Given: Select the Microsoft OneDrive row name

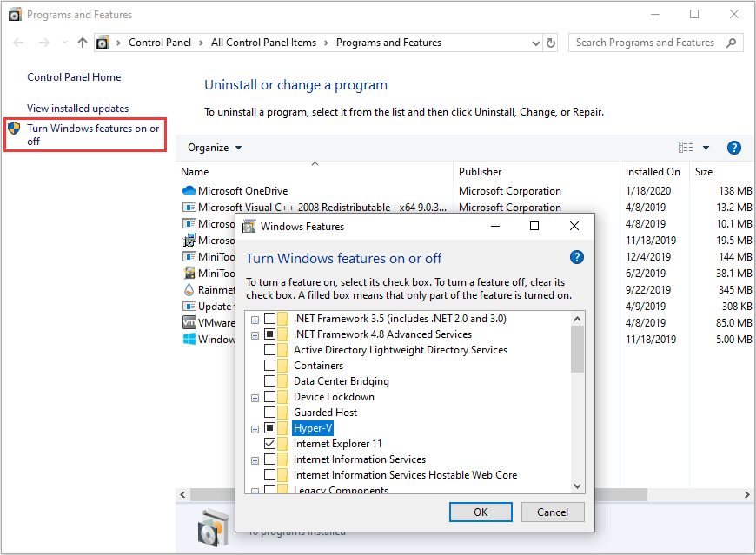Looking at the screenshot, I should [x=243, y=191].
